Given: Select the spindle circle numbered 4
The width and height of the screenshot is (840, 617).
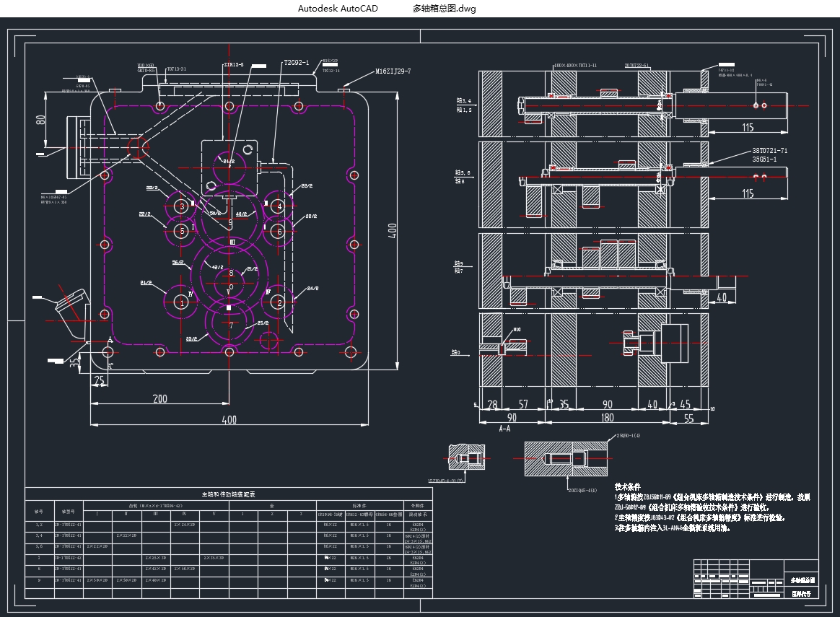Looking at the screenshot, I should [x=280, y=206].
